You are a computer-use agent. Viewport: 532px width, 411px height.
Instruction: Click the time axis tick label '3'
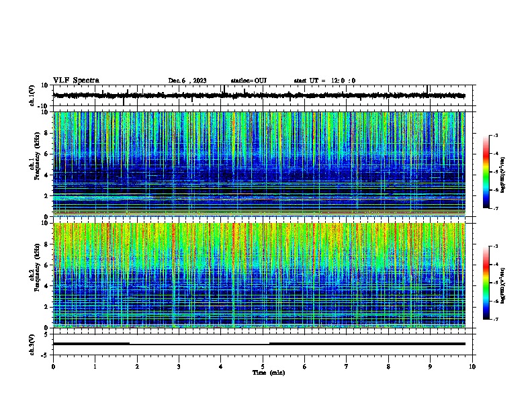coord(179,367)
